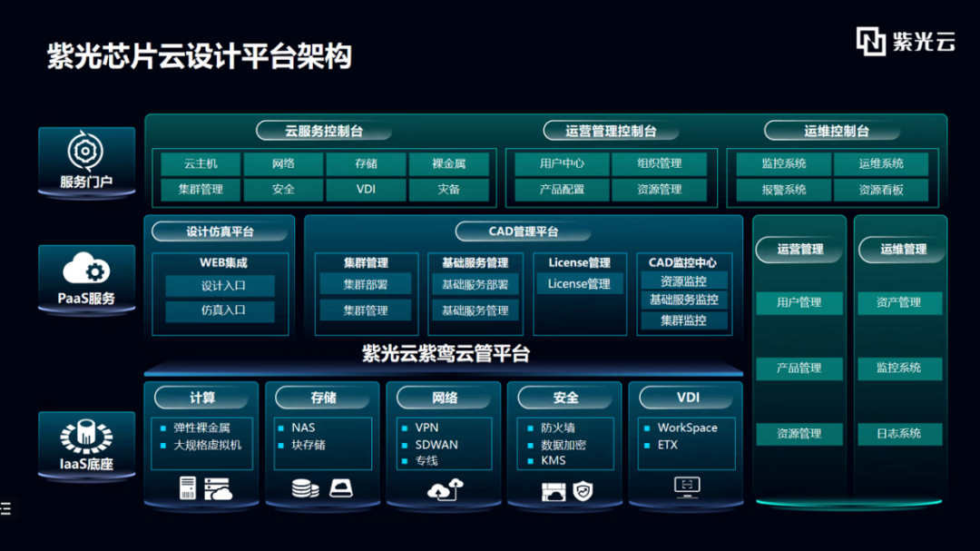Click the 服务门户 portal gear icon
The width and height of the screenshot is (980, 551).
pos(85,151)
